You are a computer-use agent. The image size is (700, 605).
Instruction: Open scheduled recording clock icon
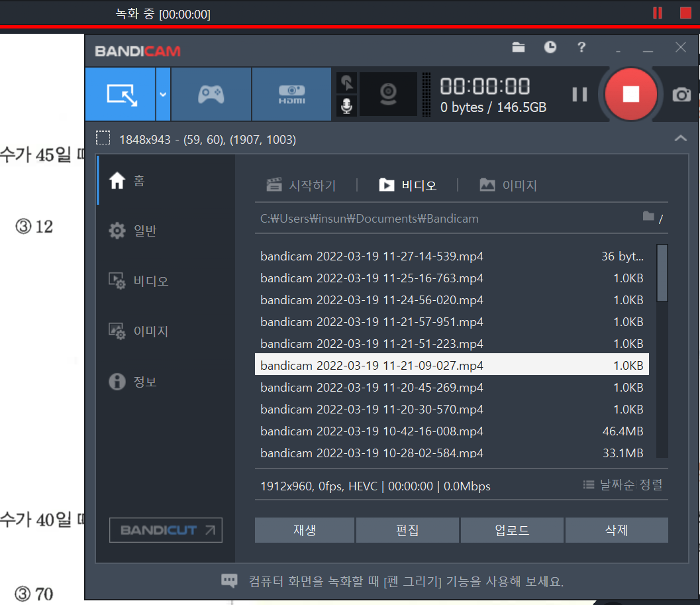point(550,47)
